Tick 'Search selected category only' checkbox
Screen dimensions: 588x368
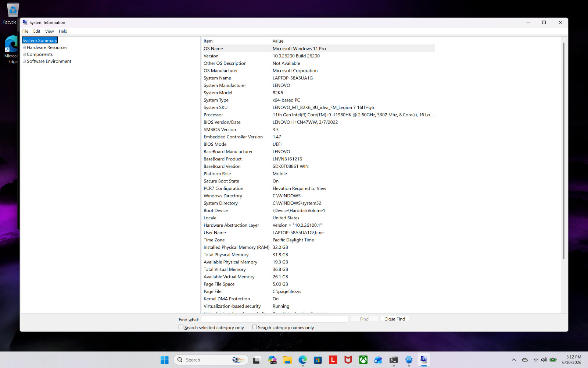[181, 327]
